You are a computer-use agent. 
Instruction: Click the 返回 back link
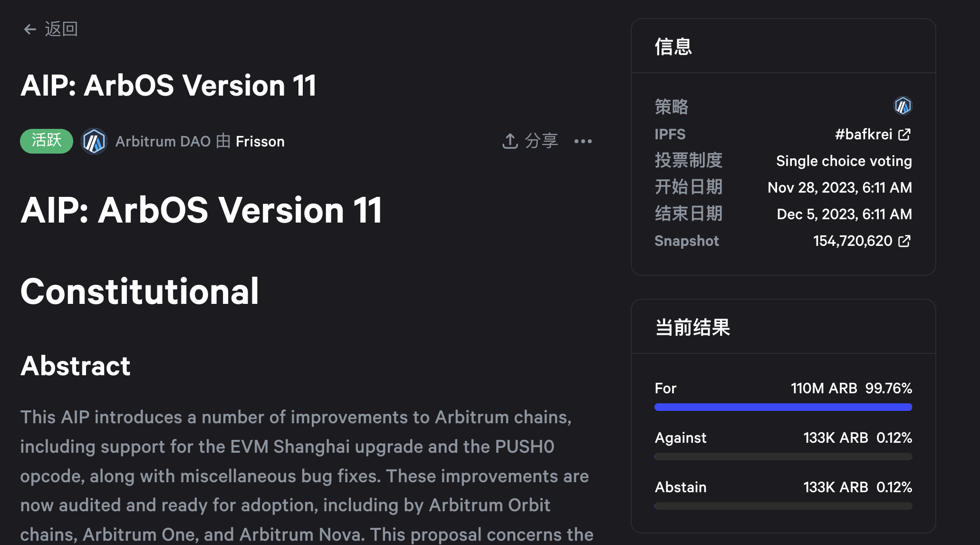click(x=61, y=29)
